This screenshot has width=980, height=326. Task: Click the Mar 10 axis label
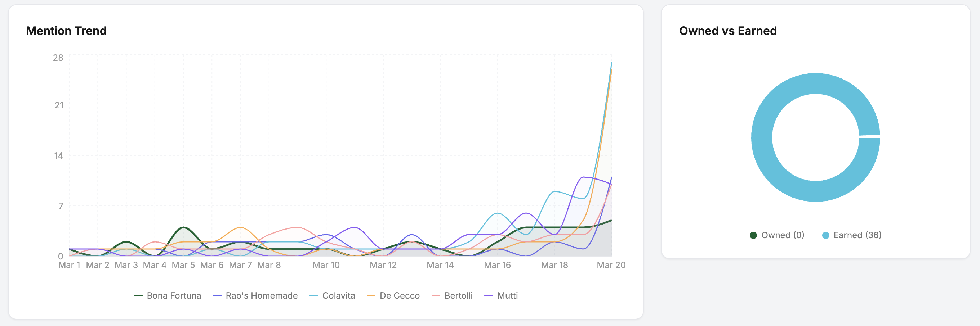coord(326,265)
